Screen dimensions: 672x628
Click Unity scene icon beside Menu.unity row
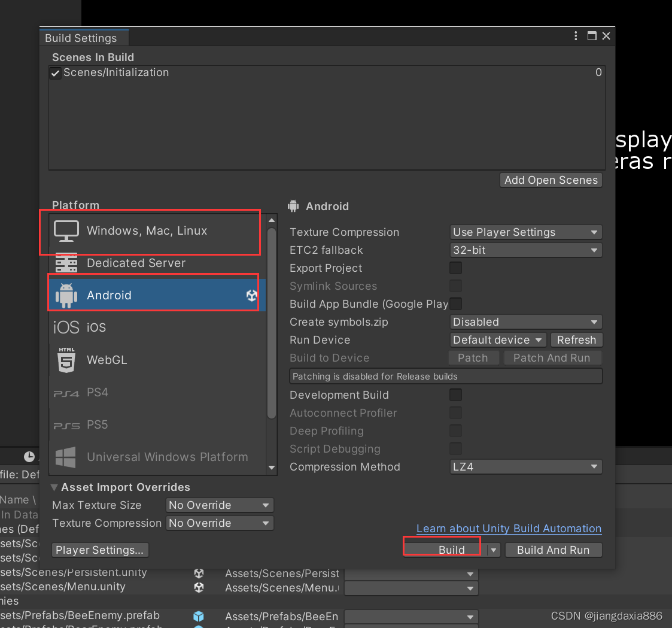(x=199, y=587)
